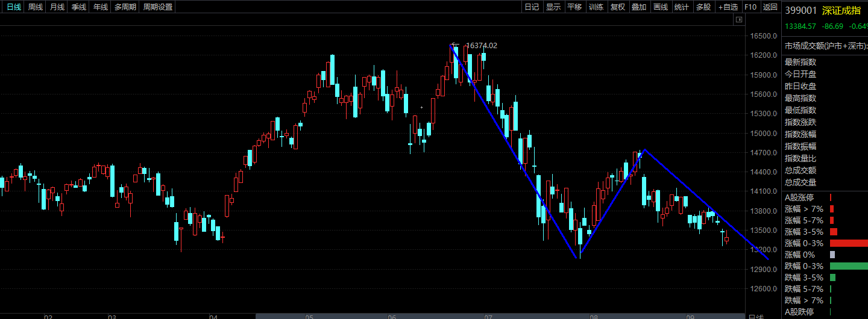Viewport: 868px width, 319px height.
Task: Start the 训练 training mode
Action: coord(596,7)
